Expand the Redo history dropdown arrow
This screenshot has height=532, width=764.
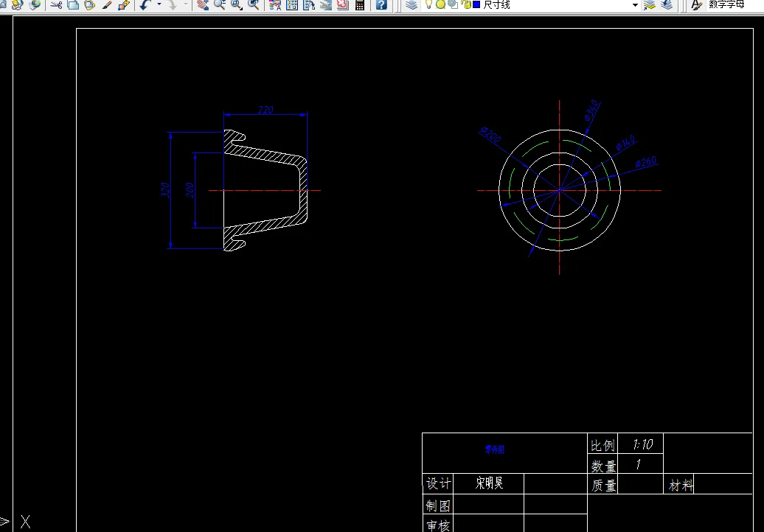186,5
